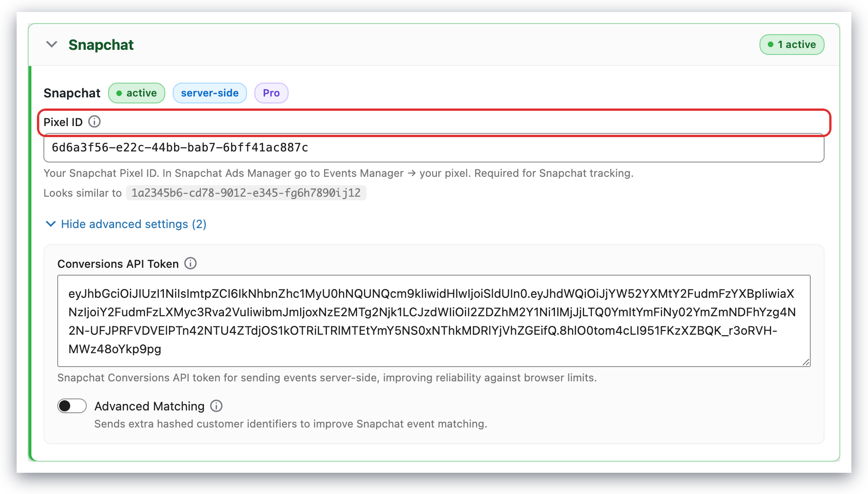The image size is (868, 494).
Task: Open the Pixel ID info icon
Action: pos(94,121)
